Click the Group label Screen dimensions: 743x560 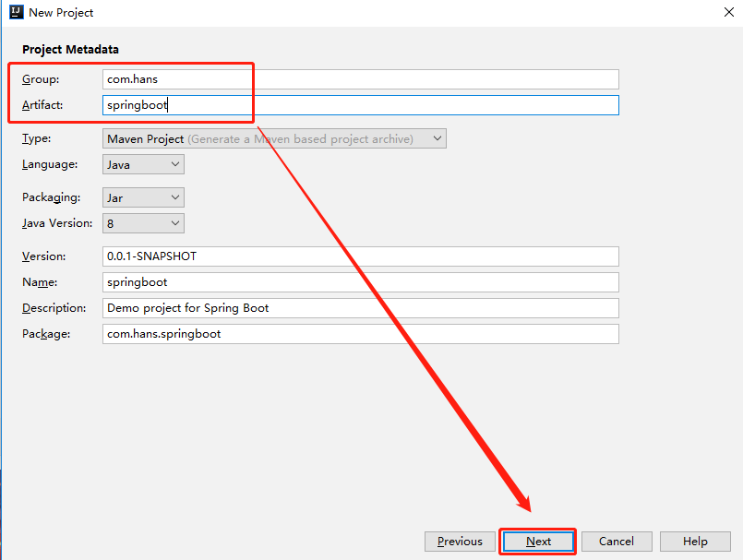point(41,79)
